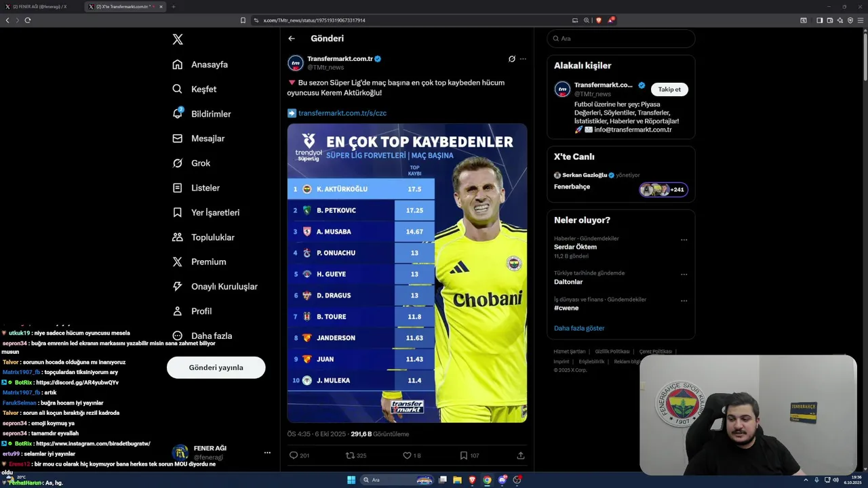Click the browser address bar URL
868x488 pixels.
[x=315, y=20]
